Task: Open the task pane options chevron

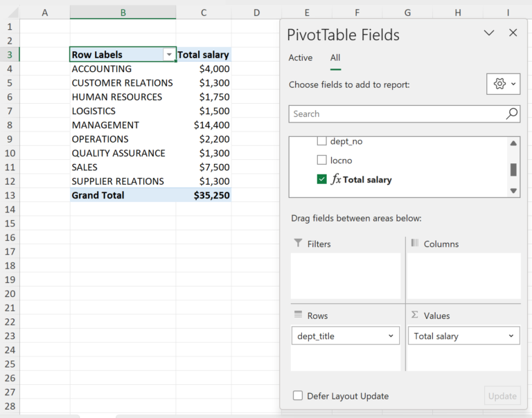Action: (x=488, y=33)
